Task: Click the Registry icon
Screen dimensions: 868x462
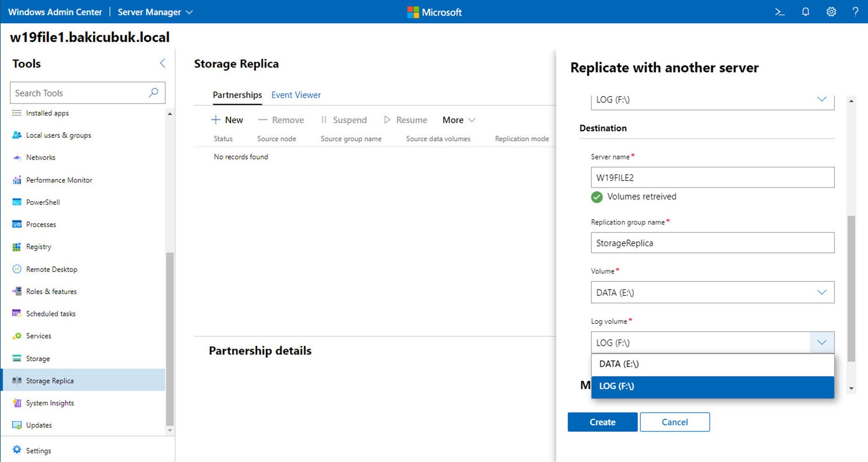Action: pos(17,246)
